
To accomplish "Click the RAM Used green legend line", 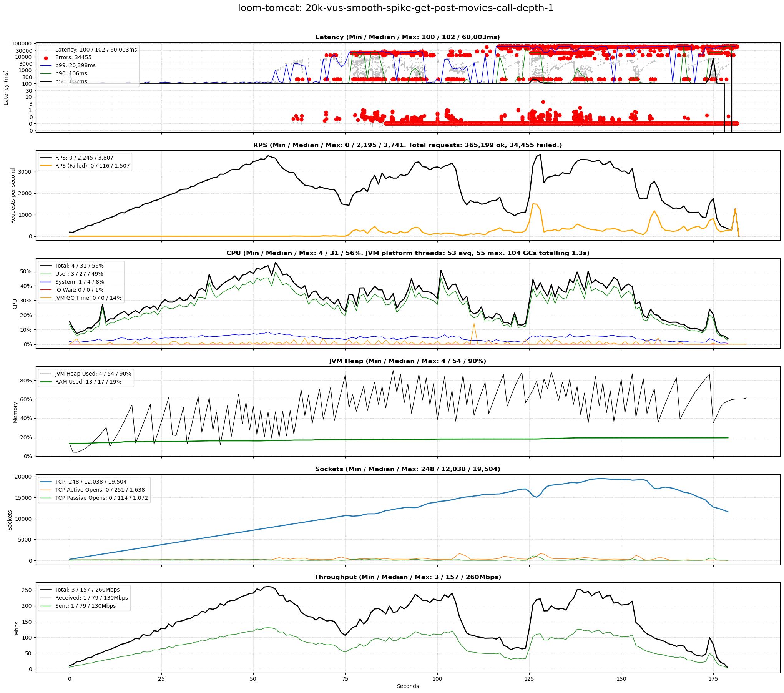I will [46, 382].
